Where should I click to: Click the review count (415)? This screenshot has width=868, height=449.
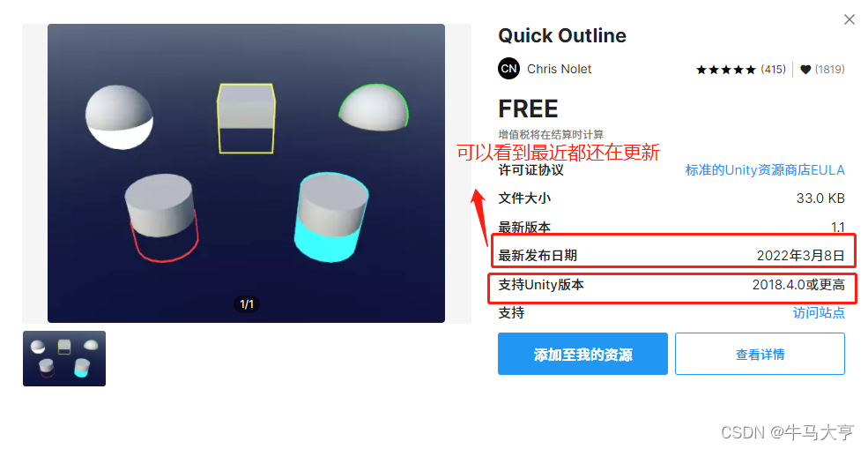774,70
